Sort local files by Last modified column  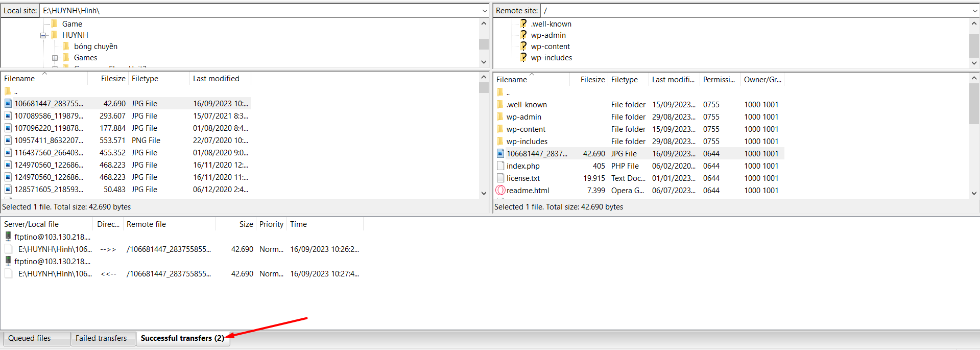[216, 79]
